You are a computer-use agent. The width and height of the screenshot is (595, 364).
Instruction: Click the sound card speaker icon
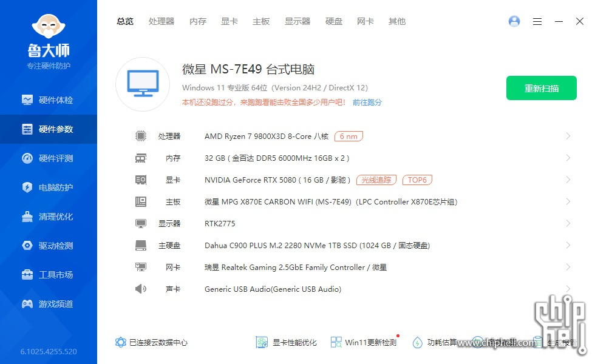click(141, 289)
